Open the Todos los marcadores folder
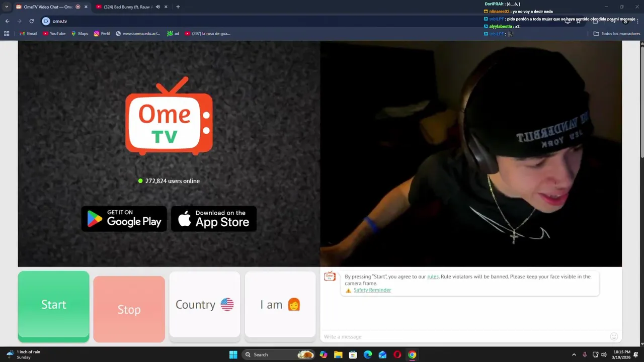Screen dimensions: 644x362 [617, 34]
